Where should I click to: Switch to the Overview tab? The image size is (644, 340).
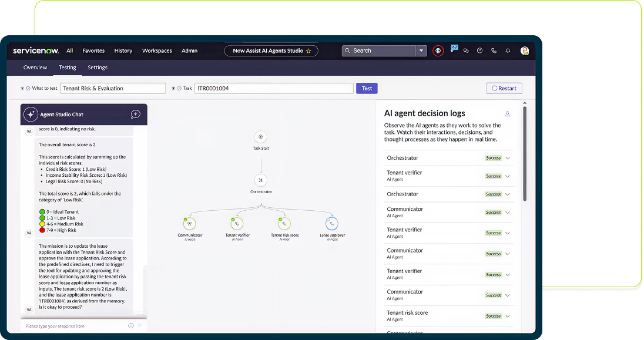(x=35, y=68)
